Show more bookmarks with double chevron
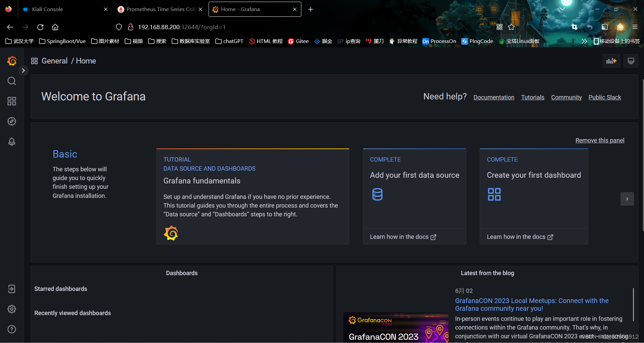 coord(584,41)
